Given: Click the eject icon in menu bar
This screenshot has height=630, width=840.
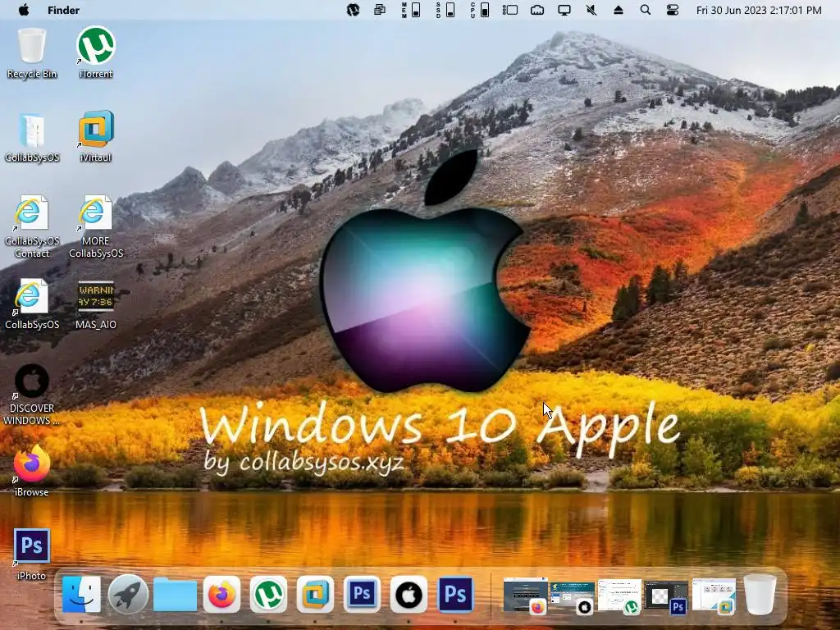Looking at the screenshot, I should pos(619,10).
